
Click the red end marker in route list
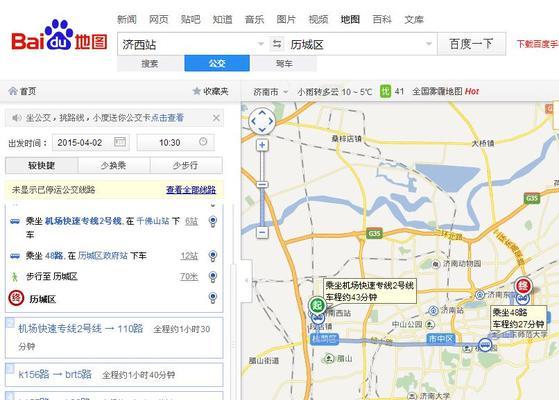click(x=16, y=298)
